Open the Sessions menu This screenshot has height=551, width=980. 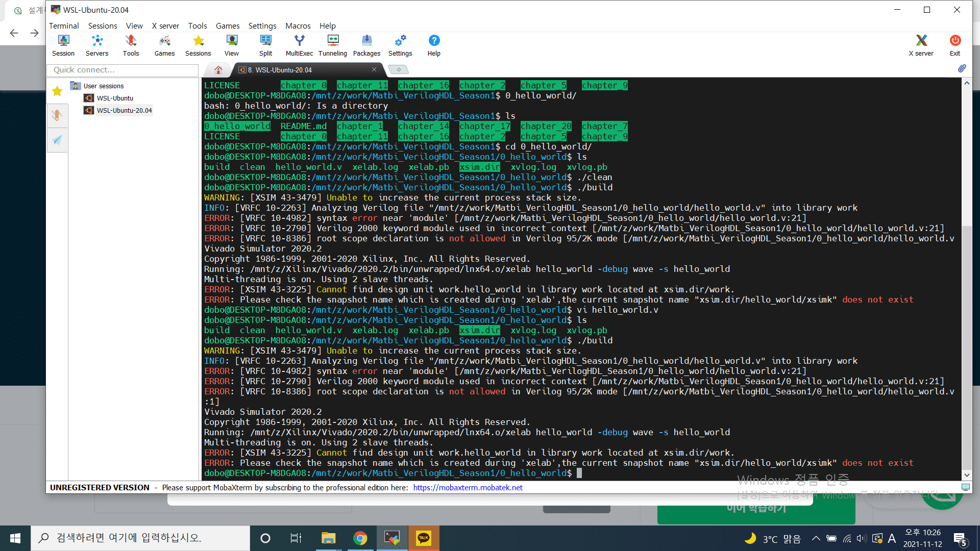click(102, 26)
